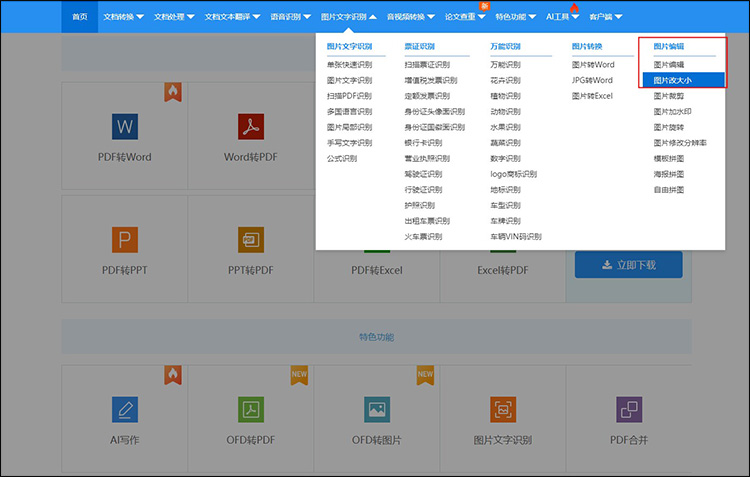Viewport: 750px width, 477px height.
Task: Click the 手写文字识别 entry
Action: pos(350,143)
